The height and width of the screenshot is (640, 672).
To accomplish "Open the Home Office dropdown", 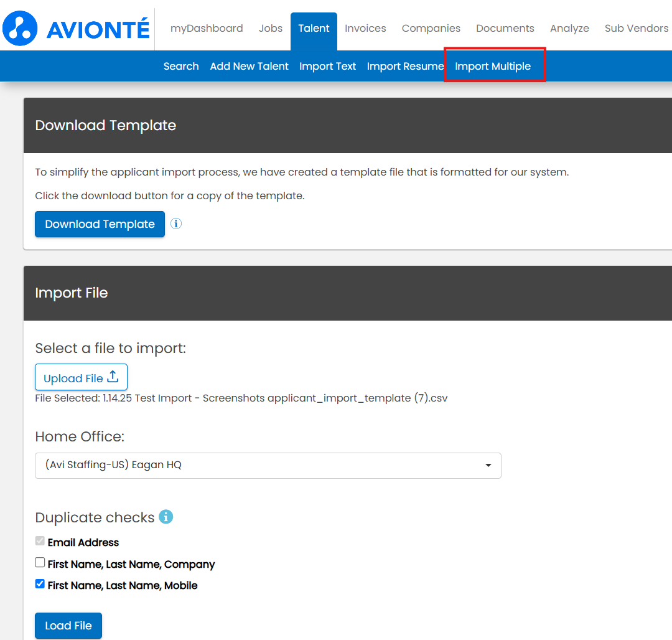I will (x=268, y=465).
